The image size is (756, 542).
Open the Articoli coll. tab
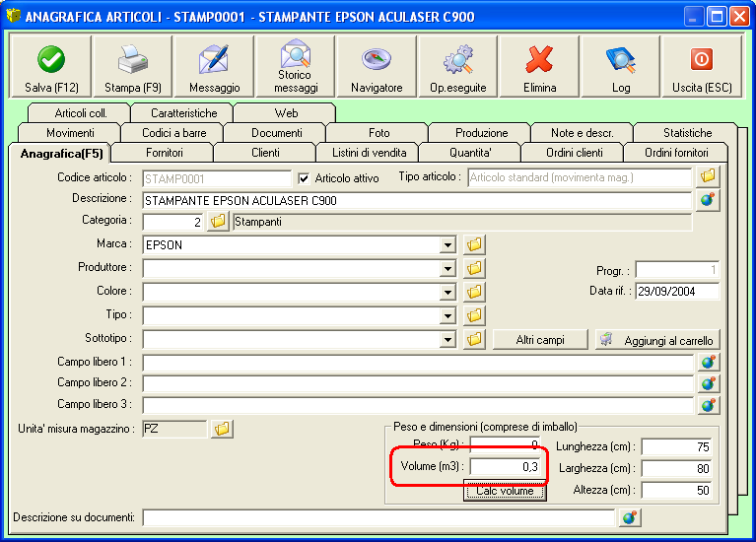(x=81, y=113)
